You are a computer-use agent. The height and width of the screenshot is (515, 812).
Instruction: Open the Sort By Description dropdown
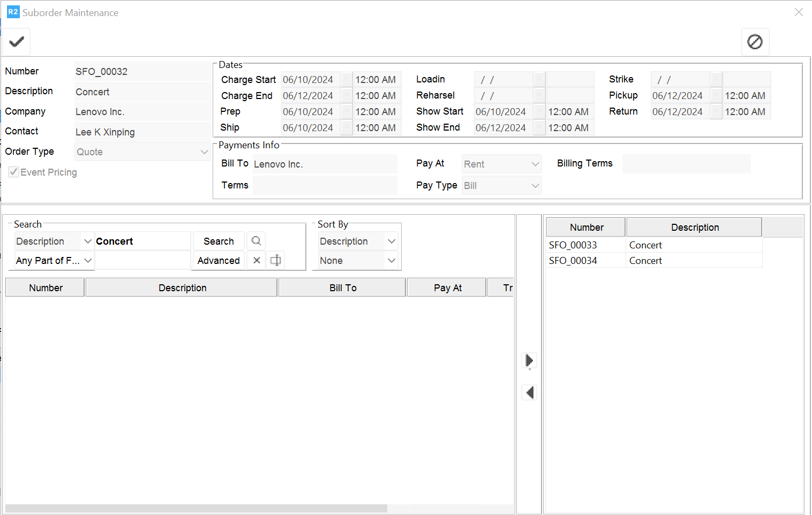(x=392, y=241)
